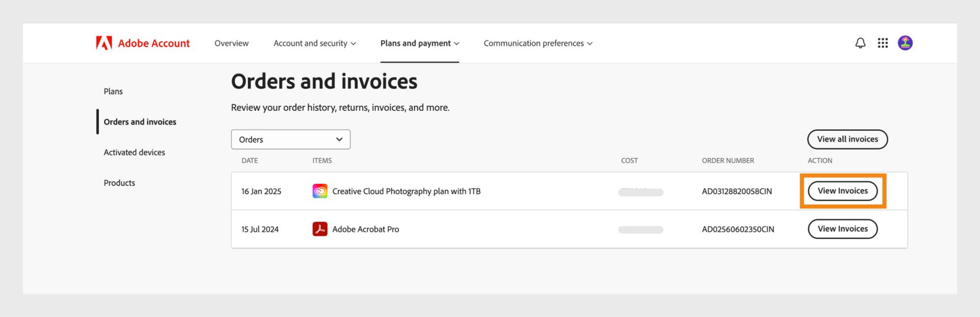Click the COST column header
The image size is (980, 317).
click(x=629, y=160)
